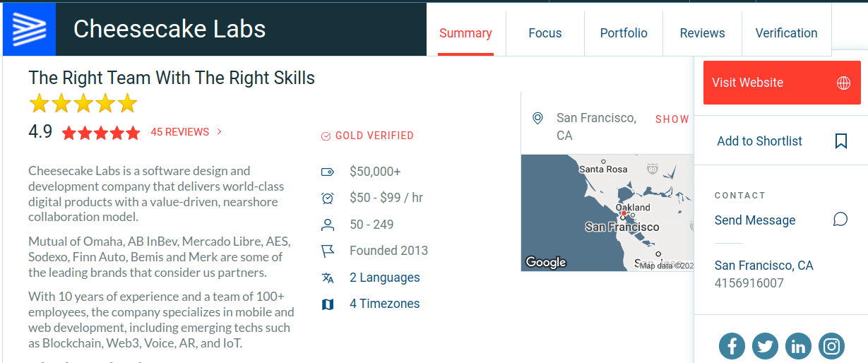Image resolution: width=868 pixels, height=363 pixels.
Task: Click the Send Message chat bubble icon
Action: point(840,220)
